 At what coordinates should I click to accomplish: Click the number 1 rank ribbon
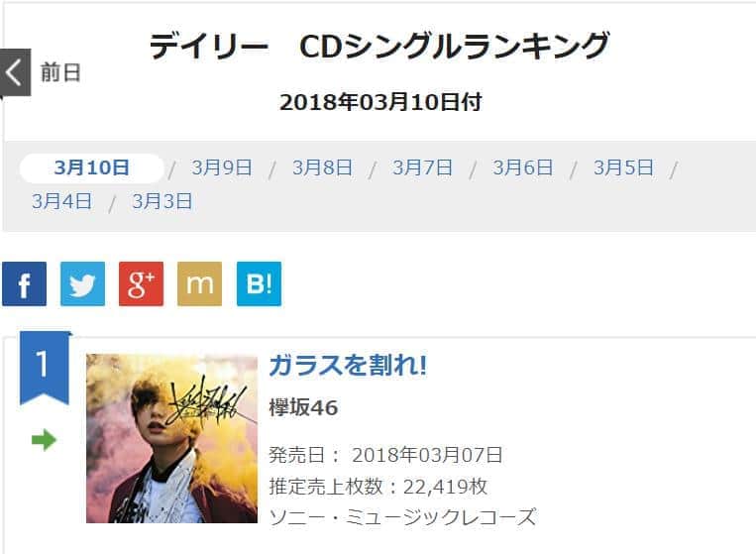pos(45,368)
